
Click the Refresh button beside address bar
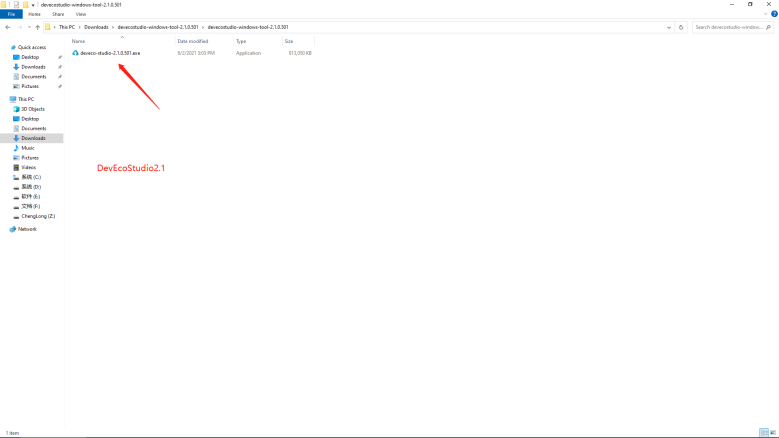(681, 27)
